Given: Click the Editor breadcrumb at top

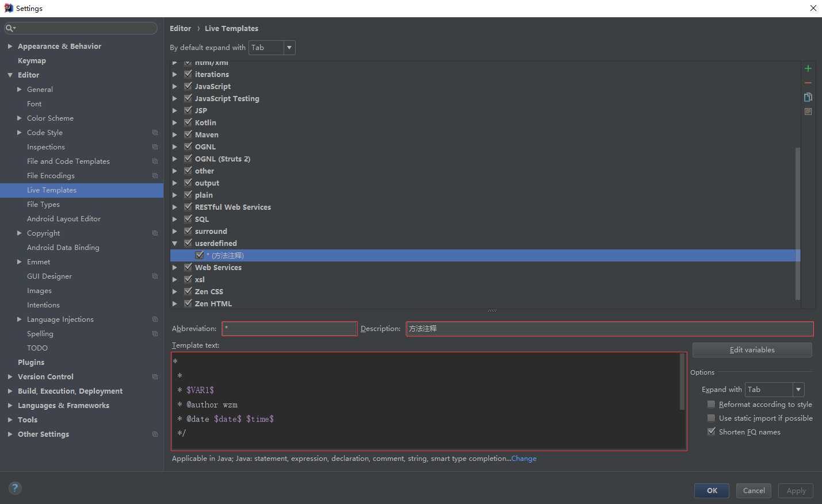Looking at the screenshot, I should click(180, 28).
